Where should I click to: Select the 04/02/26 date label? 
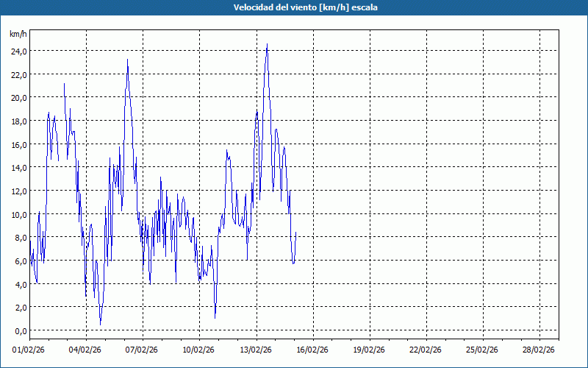point(86,350)
